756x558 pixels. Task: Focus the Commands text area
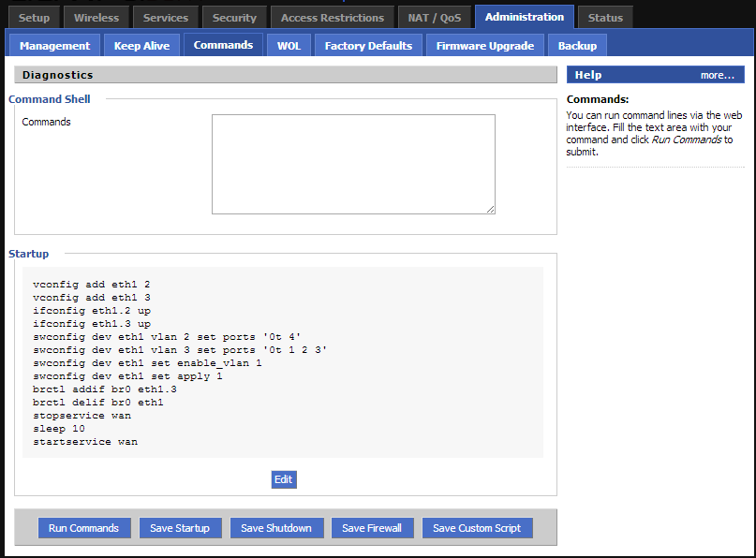tap(353, 165)
